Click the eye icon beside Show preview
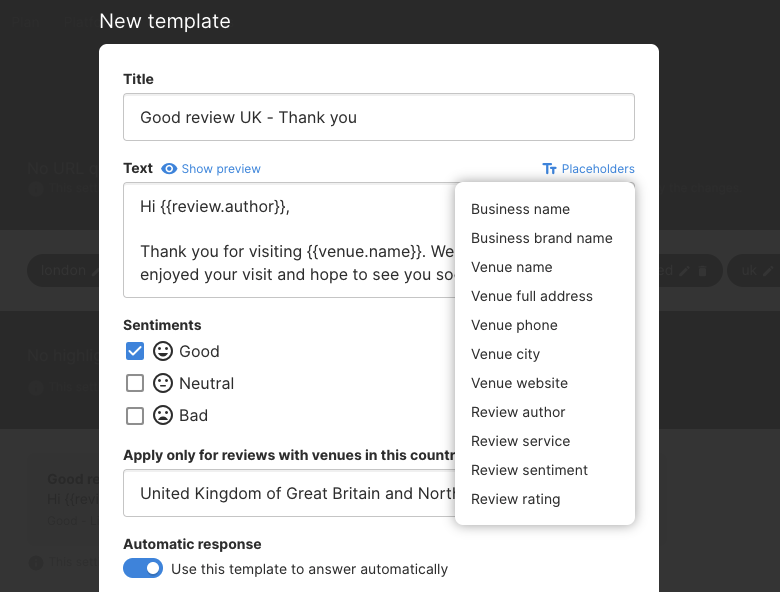The width and height of the screenshot is (780, 592). click(x=169, y=169)
